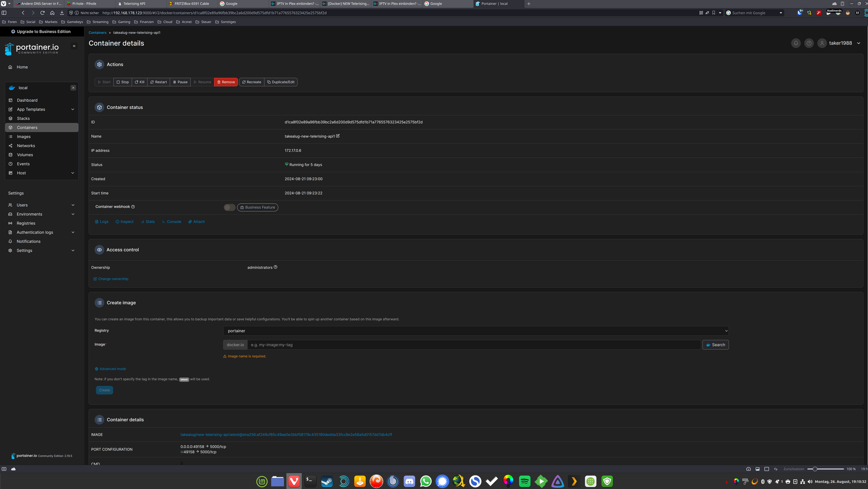Click the Access control eye icon
The height and width of the screenshot is (489, 868).
coord(99,250)
